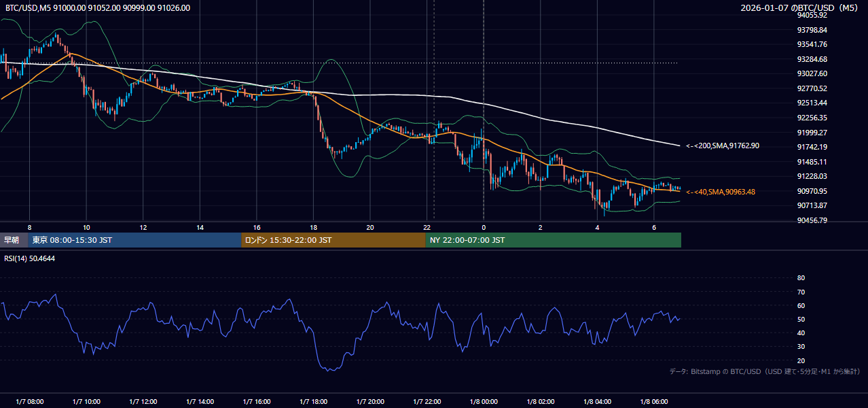Image resolution: width=868 pixels, height=408 pixels.
Task: Click price axis value 91742.19
Action: pyautogui.click(x=812, y=147)
